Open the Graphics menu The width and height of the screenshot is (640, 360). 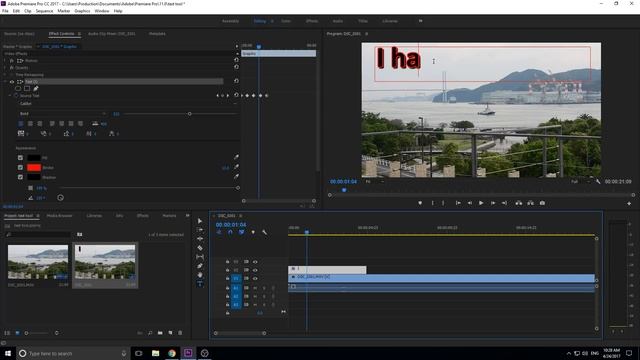[82, 11]
